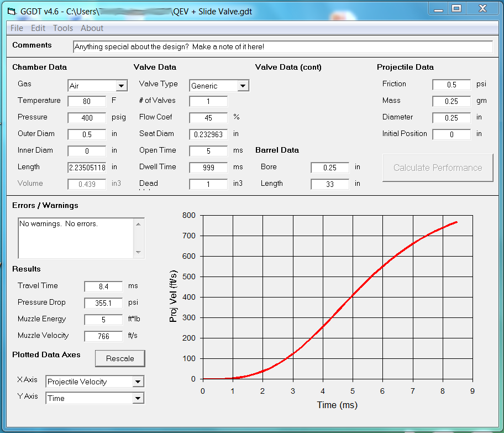504x433 pixels.
Task: Click the Flow Coef input field
Action: coord(208,118)
